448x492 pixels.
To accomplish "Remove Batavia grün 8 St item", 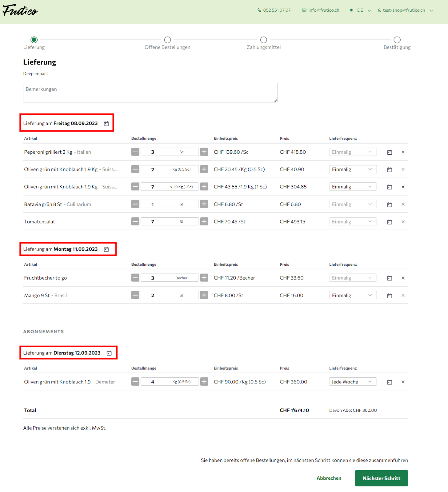I will click(403, 204).
